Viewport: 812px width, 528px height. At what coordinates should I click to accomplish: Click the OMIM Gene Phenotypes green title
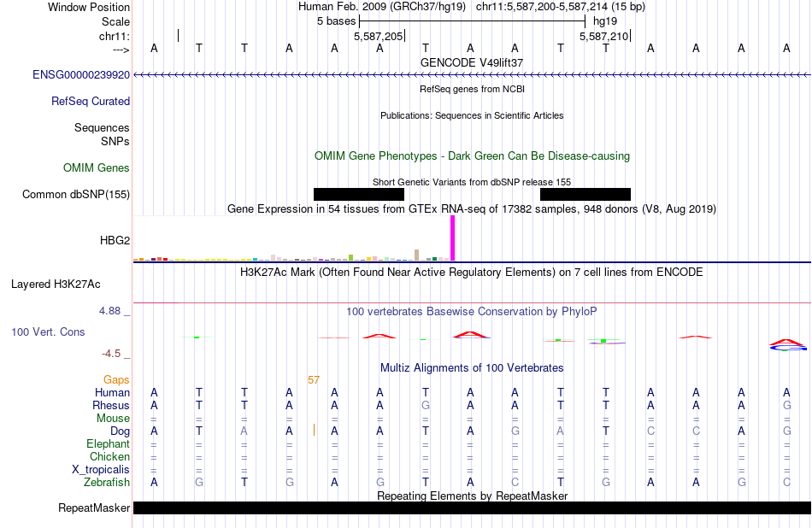pos(473,155)
